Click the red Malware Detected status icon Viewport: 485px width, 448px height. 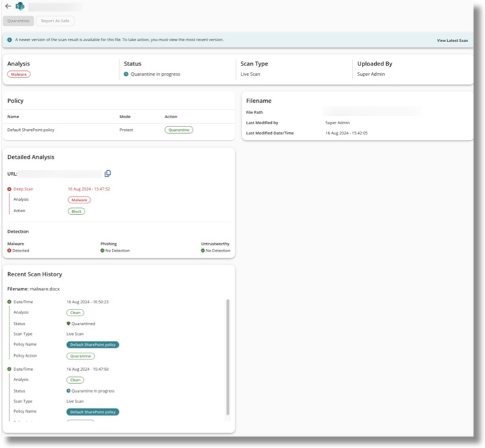tap(9, 251)
